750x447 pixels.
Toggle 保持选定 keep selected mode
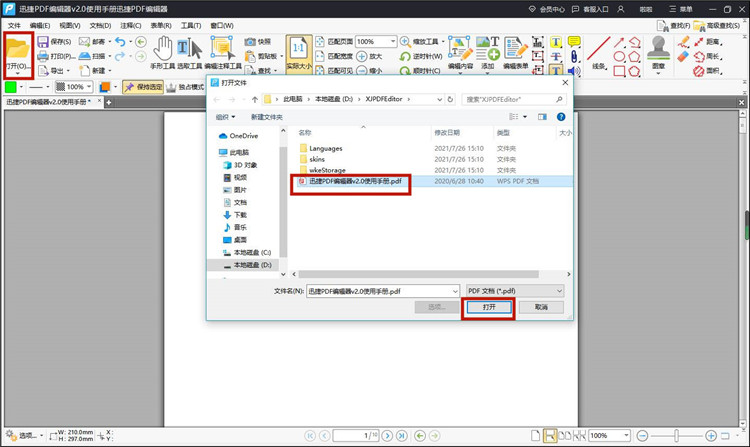point(143,87)
